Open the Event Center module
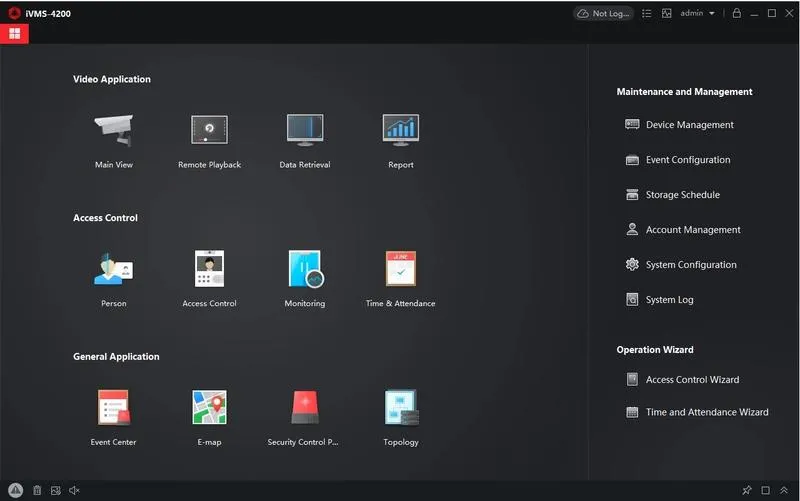The image size is (800, 501). click(x=113, y=407)
